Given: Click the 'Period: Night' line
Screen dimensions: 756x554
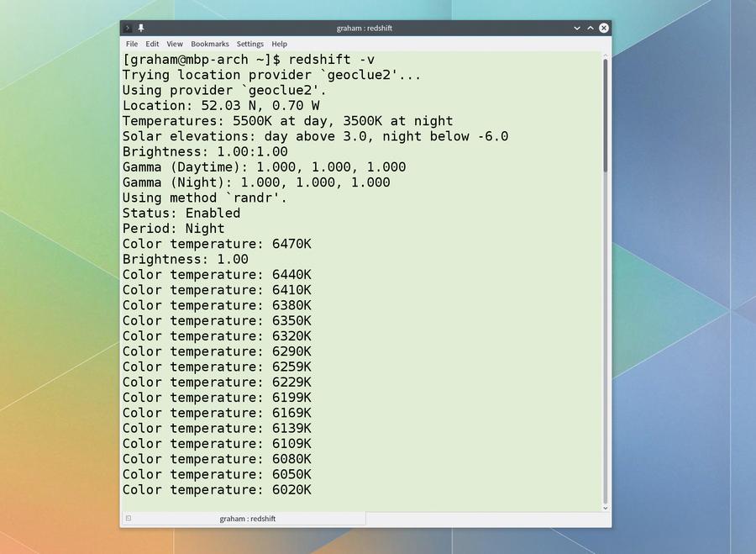Looking at the screenshot, I should click(x=174, y=229).
